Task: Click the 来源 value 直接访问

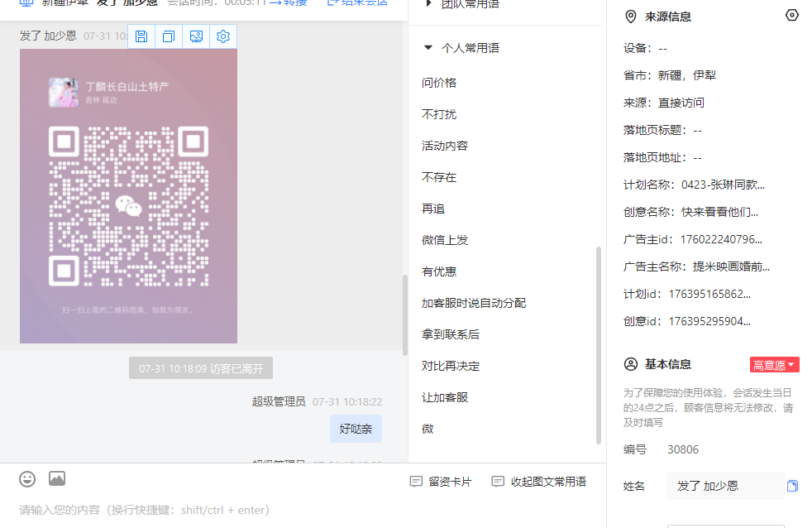Action: point(681,103)
